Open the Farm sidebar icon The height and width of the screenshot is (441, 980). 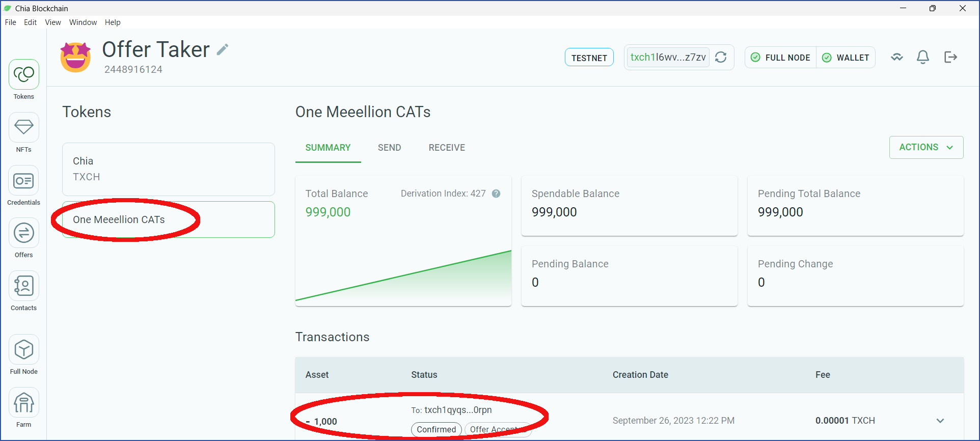coord(24,403)
